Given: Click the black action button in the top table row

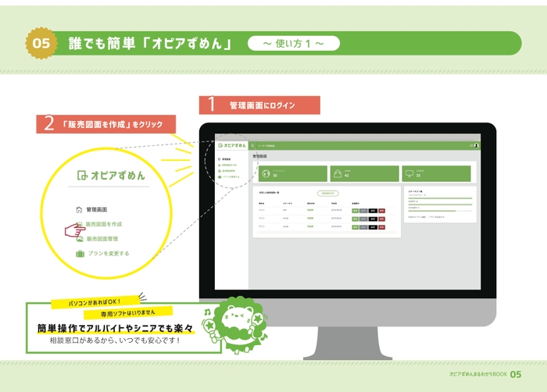Looking at the screenshot, I should pos(373,211).
